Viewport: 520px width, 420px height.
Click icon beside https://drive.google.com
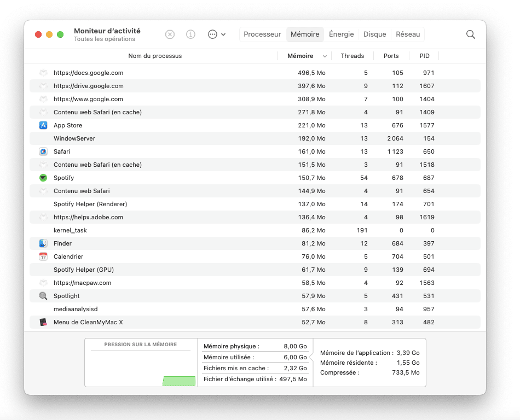[43, 86]
